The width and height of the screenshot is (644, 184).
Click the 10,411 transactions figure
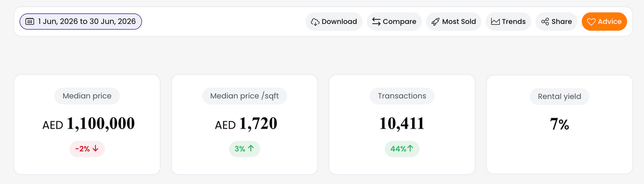402,124
